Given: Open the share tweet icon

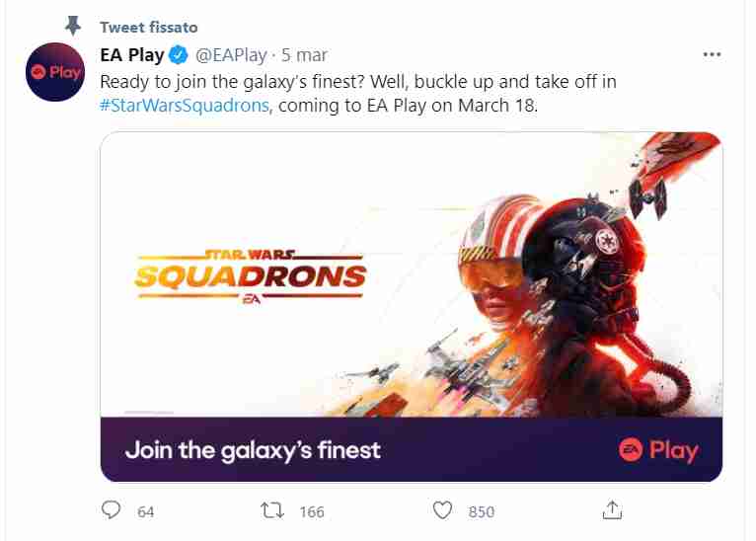Looking at the screenshot, I should 612,510.
